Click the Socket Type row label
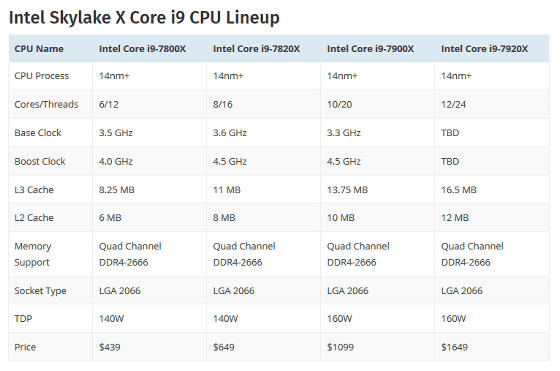This screenshot has height=371, width=560. 40,291
